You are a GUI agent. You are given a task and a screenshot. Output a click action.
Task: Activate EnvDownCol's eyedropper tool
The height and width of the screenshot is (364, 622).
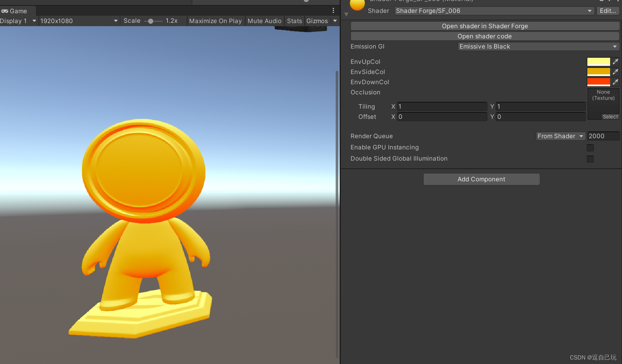coord(616,82)
